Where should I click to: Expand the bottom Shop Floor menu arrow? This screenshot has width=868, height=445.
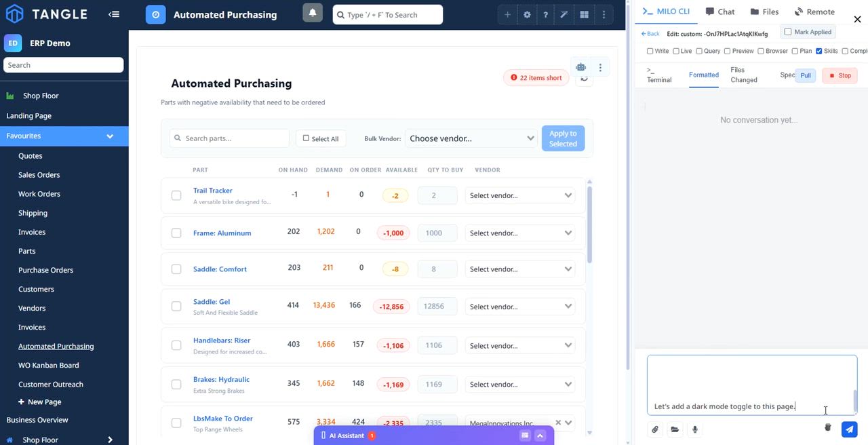[x=110, y=440]
